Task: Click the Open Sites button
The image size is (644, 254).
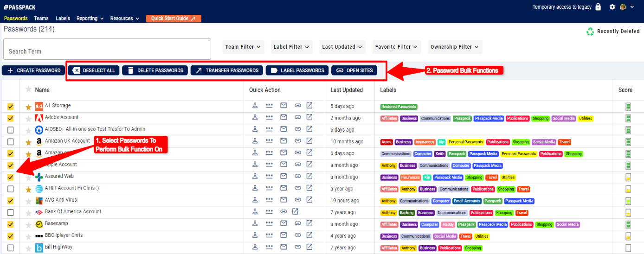Action: coord(354,70)
